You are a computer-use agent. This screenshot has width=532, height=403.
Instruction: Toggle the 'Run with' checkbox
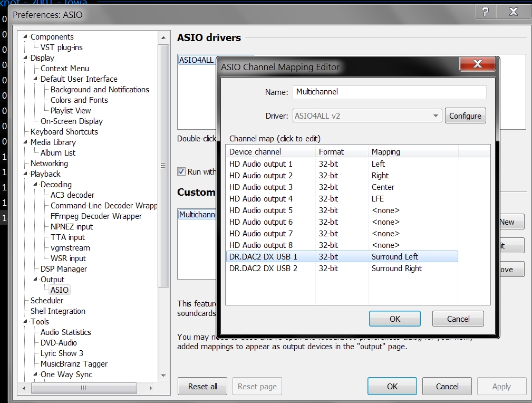click(x=181, y=171)
